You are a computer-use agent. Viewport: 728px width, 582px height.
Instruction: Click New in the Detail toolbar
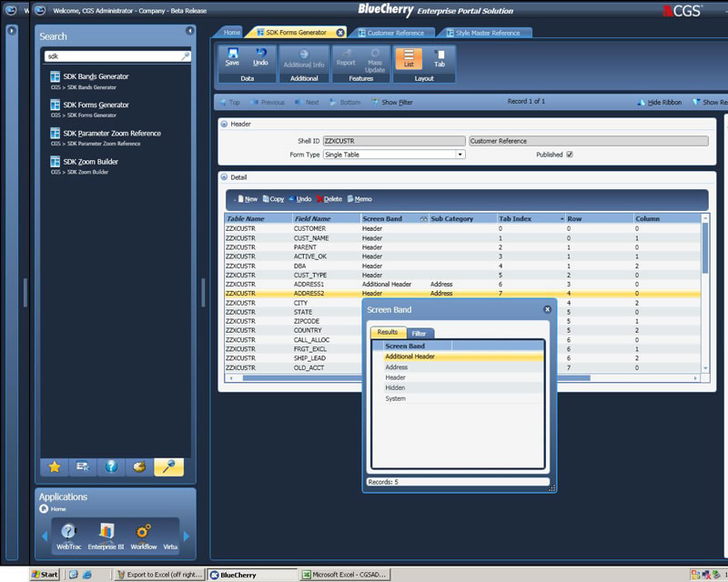[x=248, y=198]
